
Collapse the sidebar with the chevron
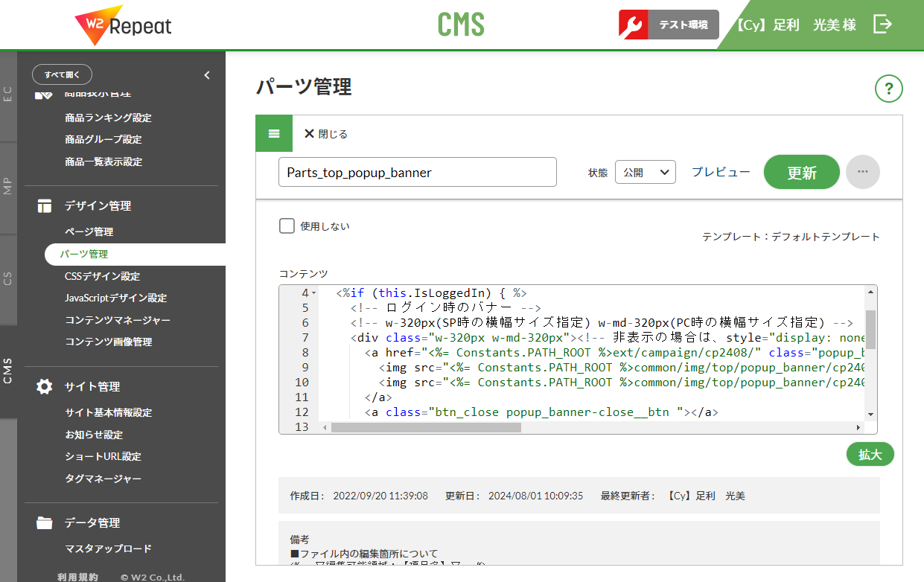tap(207, 75)
